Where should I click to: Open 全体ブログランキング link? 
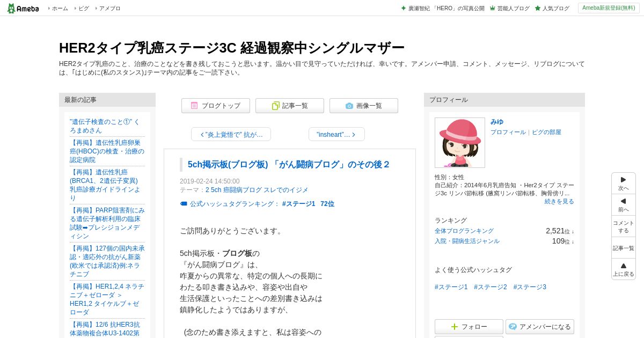click(464, 231)
